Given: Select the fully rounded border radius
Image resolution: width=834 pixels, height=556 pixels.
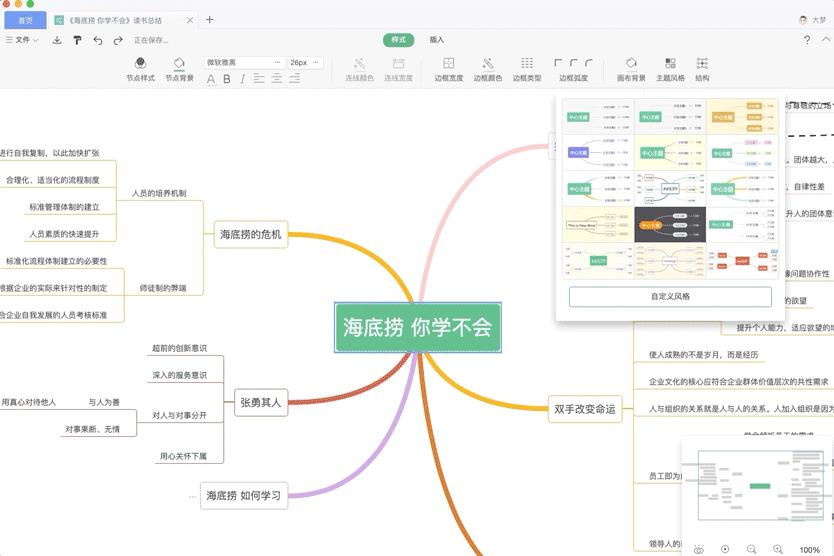Looking at the screenshot, I should [x=589, y=63].
